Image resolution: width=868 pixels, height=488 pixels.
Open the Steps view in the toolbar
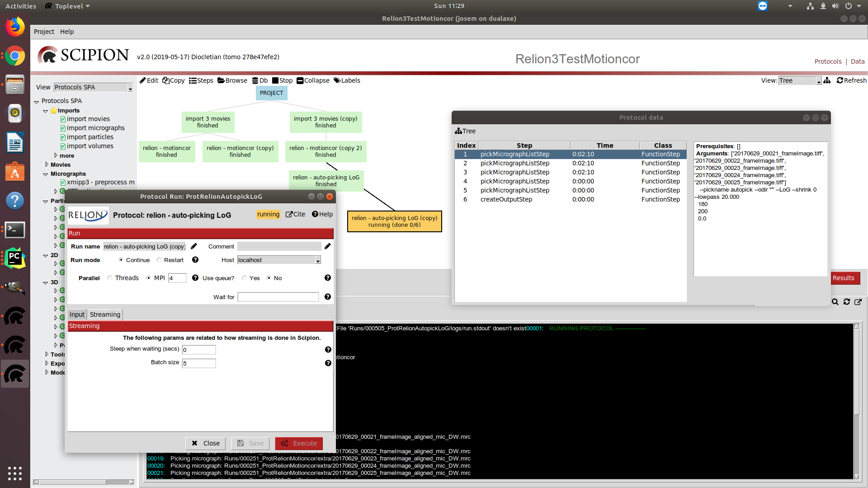[201, 80]
